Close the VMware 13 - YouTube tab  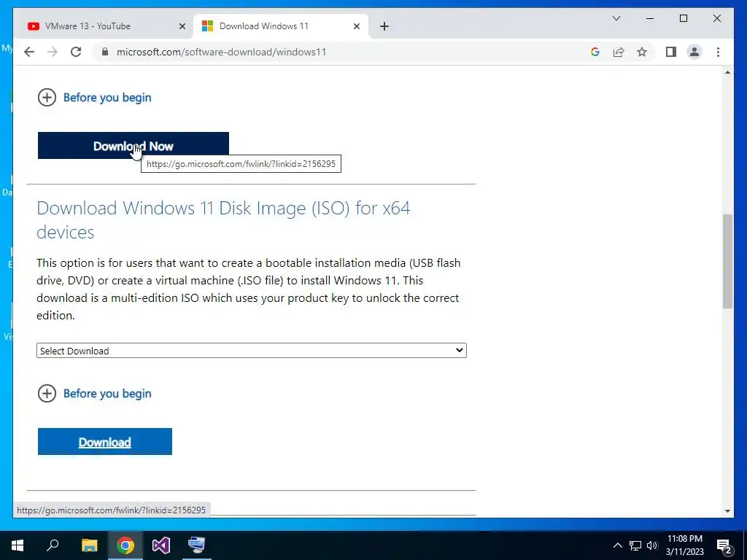click(182, 27)
